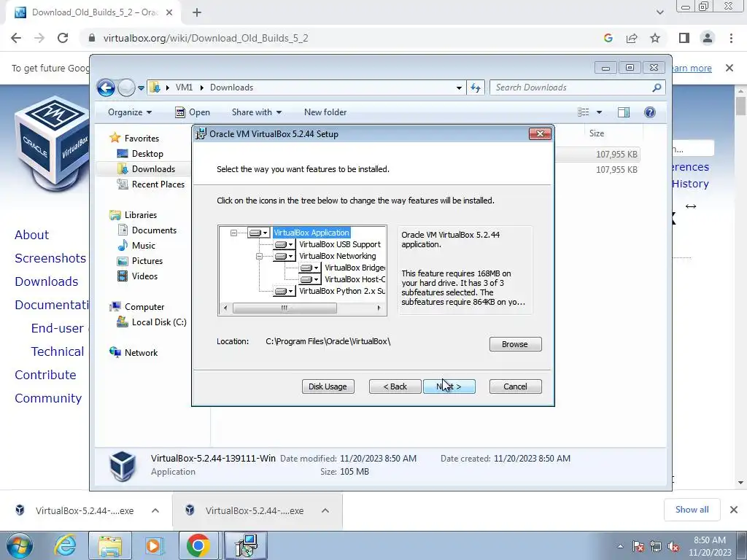Click the Chrome address bar
Image resolution: width=747 pixels, height=560 pixels.
[x=343, y=38]
